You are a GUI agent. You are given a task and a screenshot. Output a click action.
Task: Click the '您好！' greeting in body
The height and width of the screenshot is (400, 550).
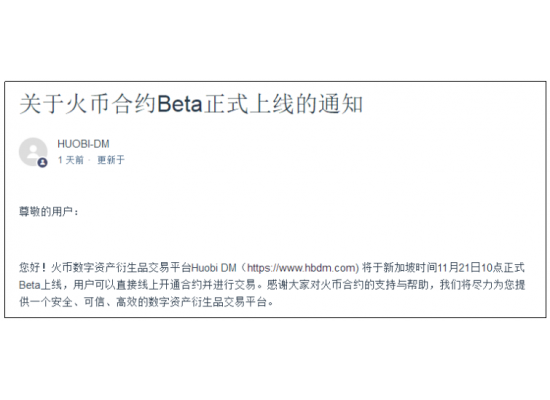[x=33, y=268]
